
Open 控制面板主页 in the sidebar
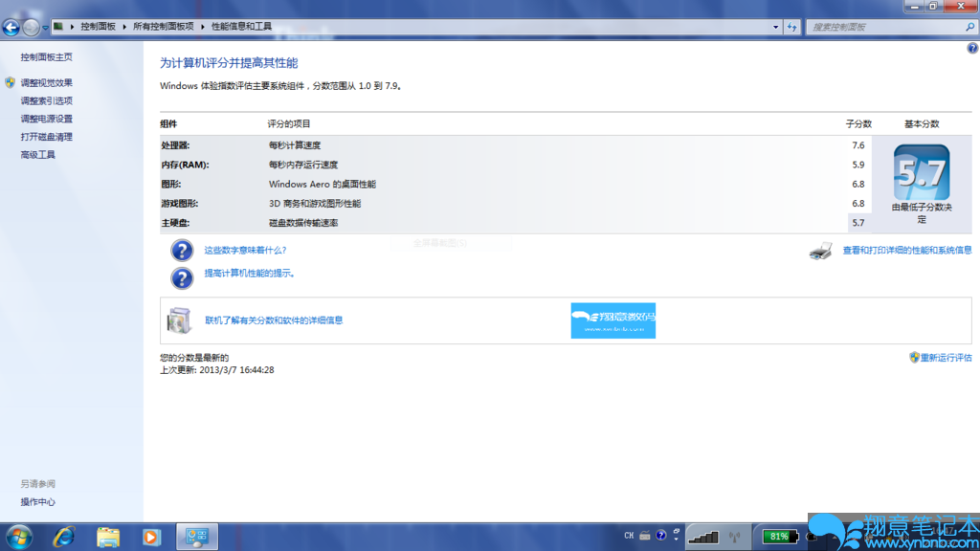click(46, 57)
